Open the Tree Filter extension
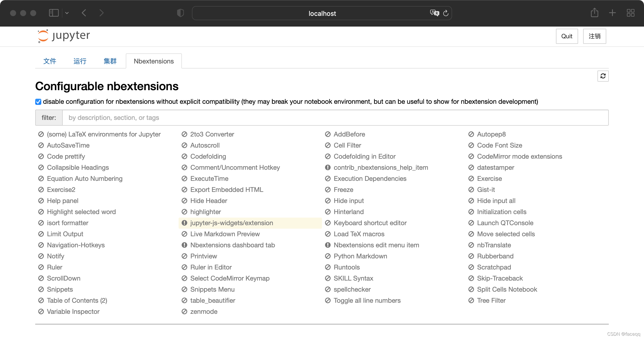The image size is (644, 339). click(491, 300)
